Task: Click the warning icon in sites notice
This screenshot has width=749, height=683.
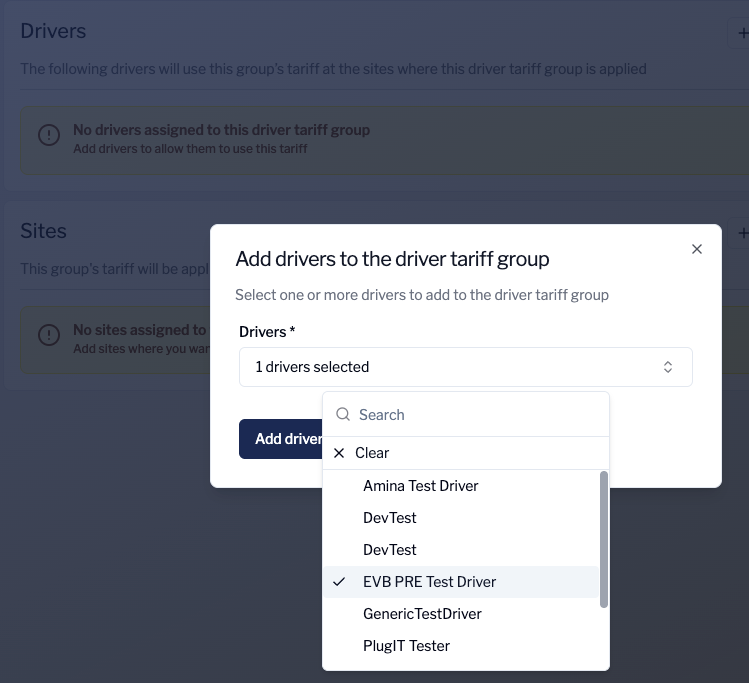Action: pos(48,334)
